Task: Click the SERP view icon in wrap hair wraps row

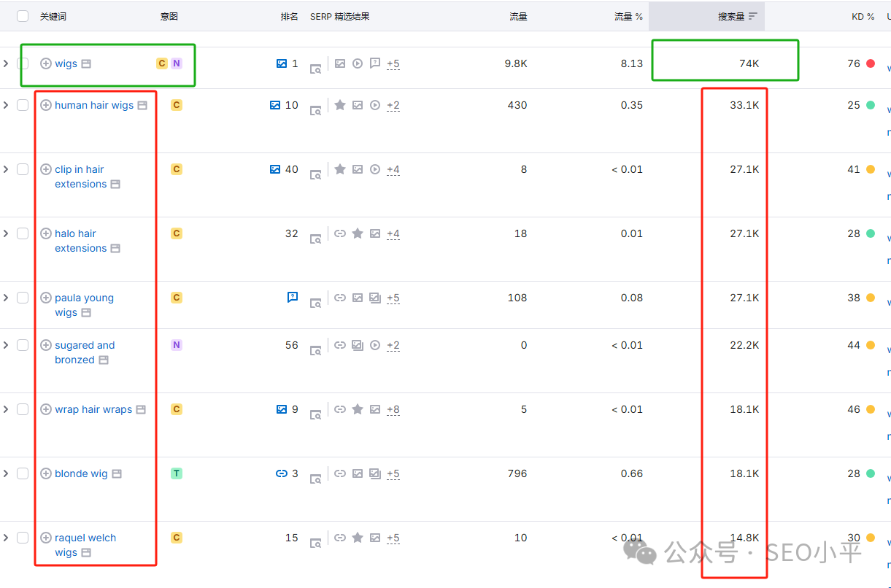Action: point(315,414)
